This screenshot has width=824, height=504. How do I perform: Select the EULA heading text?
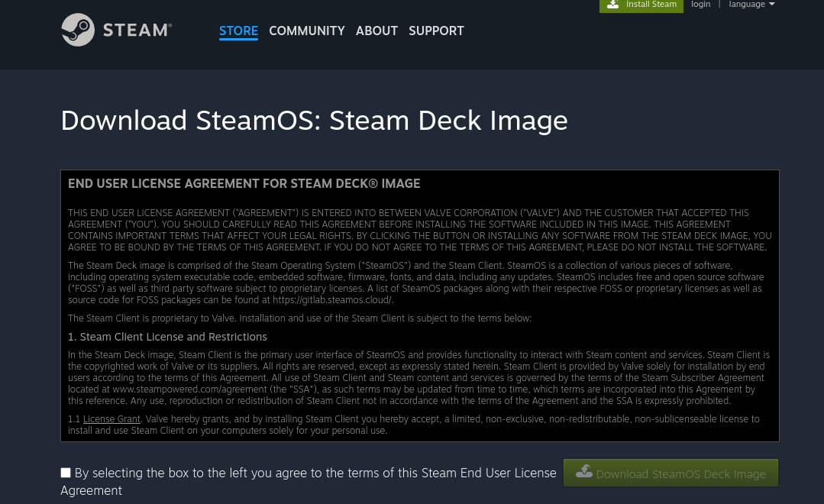244,183
